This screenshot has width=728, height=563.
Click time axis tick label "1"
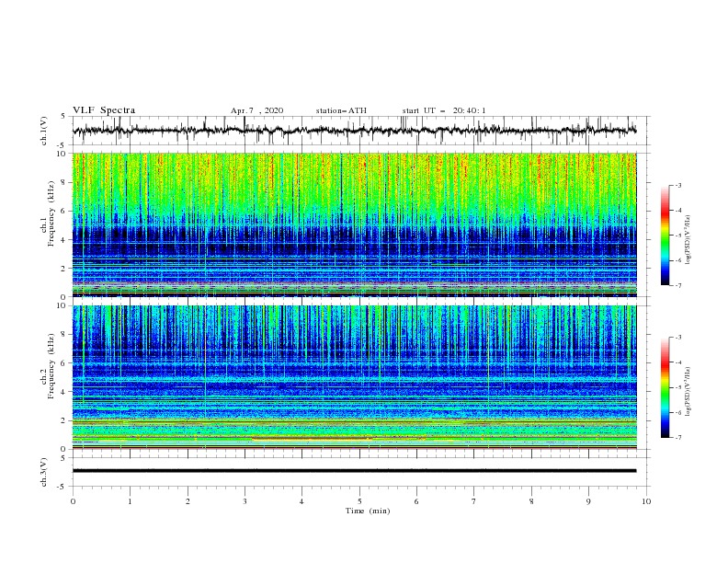point(130,501)
